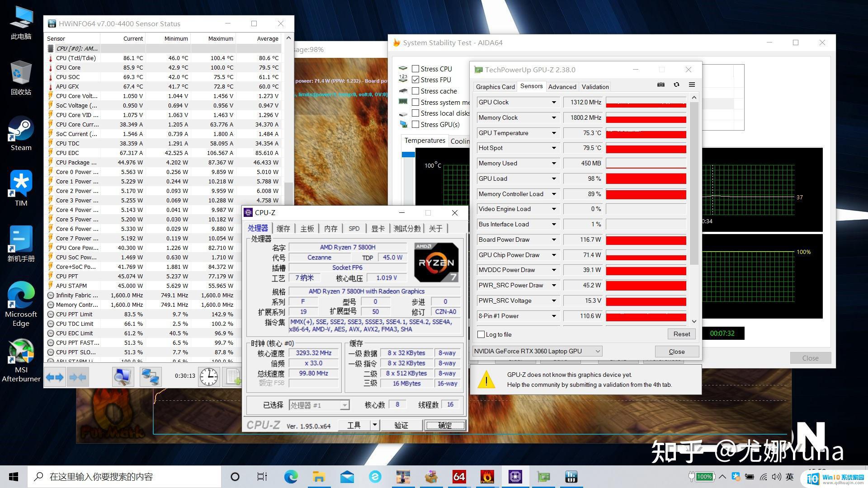Viewport: 868px width, 488px height.
Task: Open GPU Load sensor dropdown
Action: 553,178
